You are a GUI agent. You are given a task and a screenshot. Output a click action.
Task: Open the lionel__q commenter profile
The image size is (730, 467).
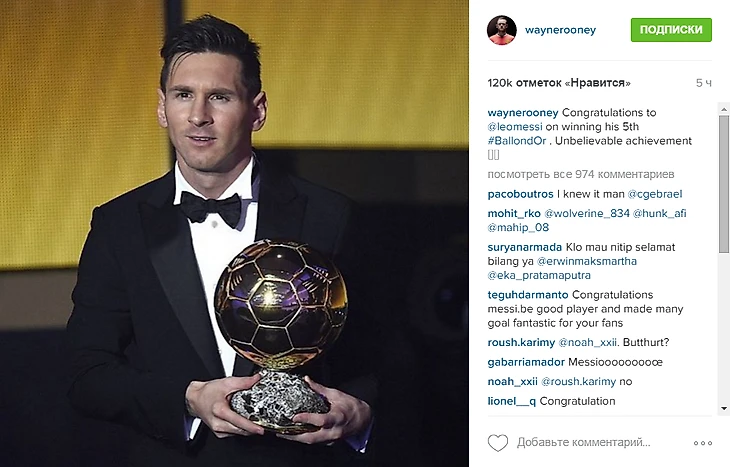click(x=511, y=401)
